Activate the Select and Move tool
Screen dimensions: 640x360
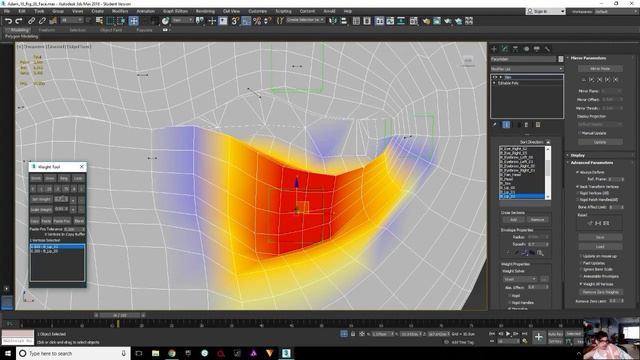coord(133,21)
